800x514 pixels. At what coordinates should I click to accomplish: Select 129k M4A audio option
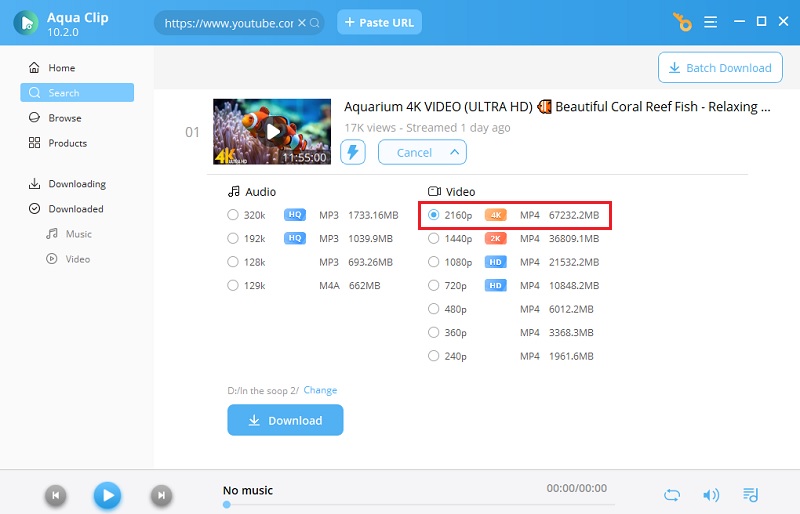233,285
